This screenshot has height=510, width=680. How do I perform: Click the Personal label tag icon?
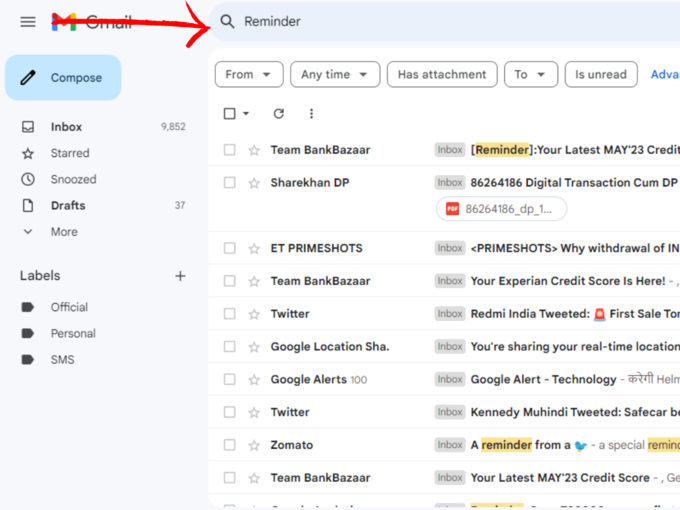(28, 333)
